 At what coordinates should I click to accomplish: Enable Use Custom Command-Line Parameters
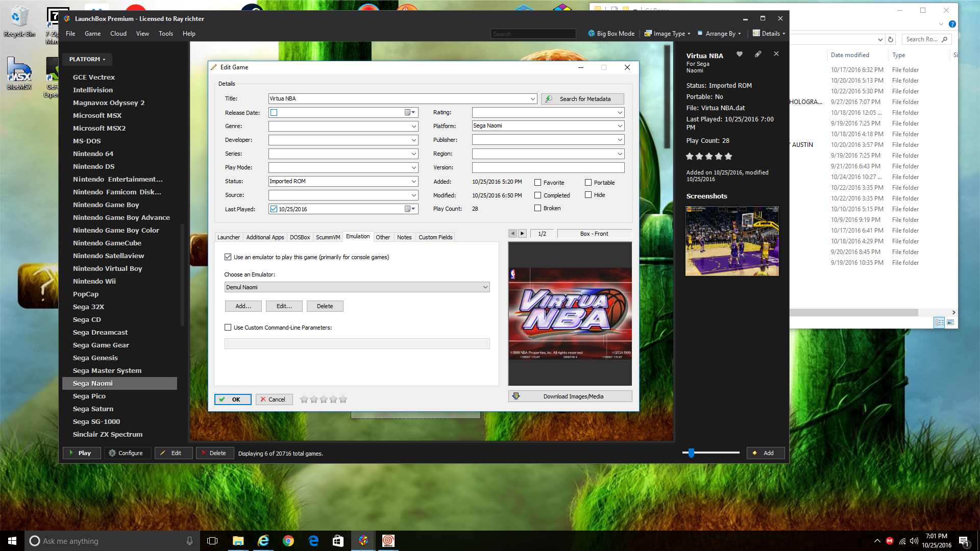coord(228,328)
